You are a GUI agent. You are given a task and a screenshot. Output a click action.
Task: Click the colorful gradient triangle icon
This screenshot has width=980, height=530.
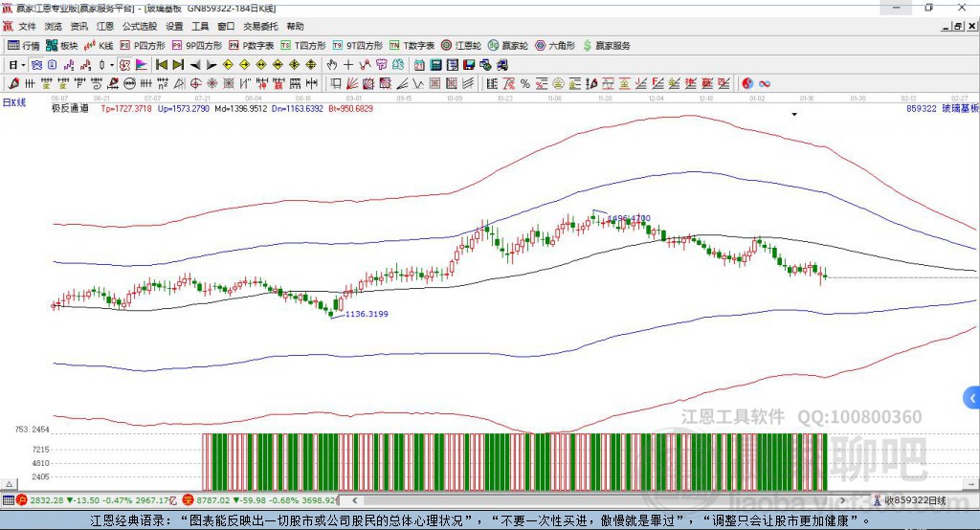coord(142,65)
